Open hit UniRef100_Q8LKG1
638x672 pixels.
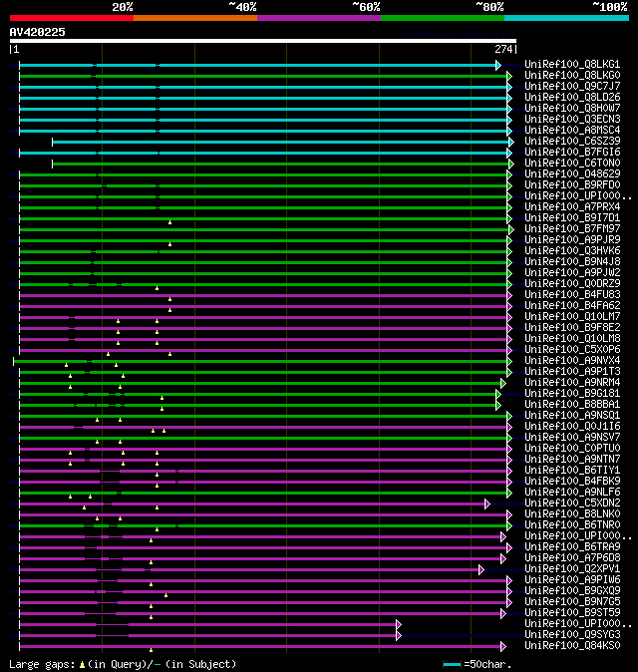click(572, 64)
